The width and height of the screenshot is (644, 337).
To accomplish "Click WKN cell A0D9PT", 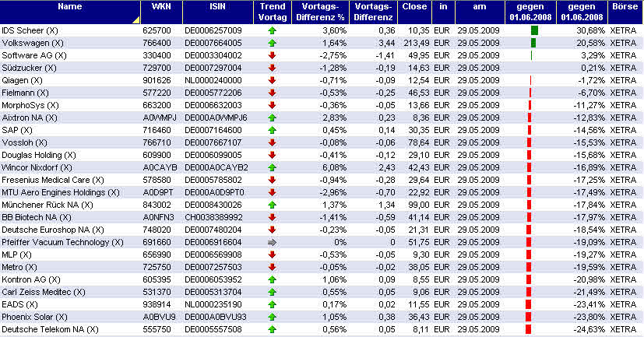I will click(x=158, y=192).
